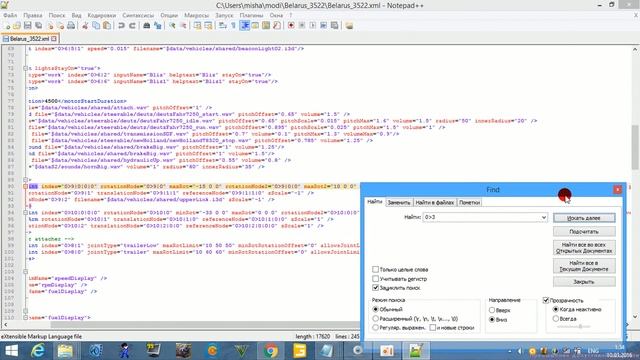The height and width of the screenshot is (360, 640).
Task: Open the Кодировки menu
Action: click(102, 15)
